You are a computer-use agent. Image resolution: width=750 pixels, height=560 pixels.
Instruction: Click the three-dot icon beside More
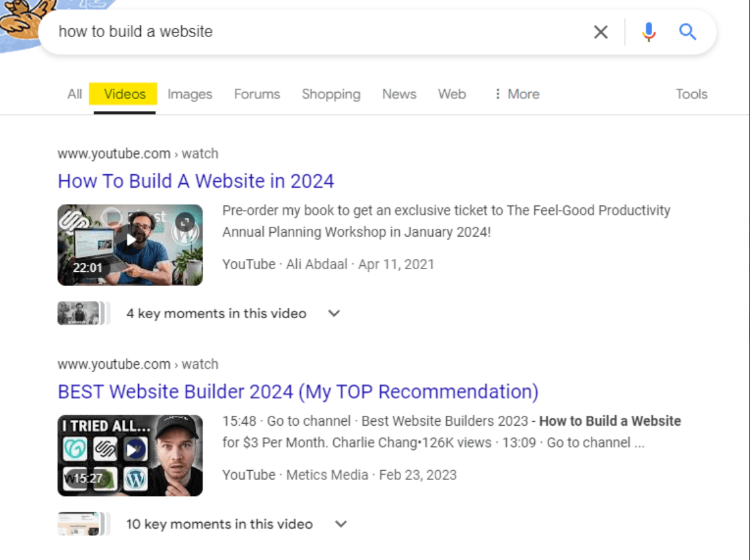[x=498, y=95]
